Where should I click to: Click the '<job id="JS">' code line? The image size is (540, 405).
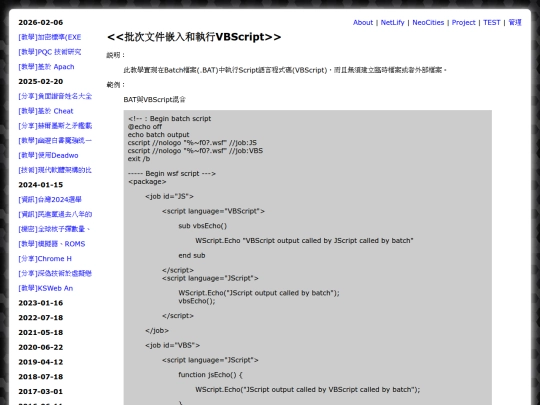click(x=169, y=196)
